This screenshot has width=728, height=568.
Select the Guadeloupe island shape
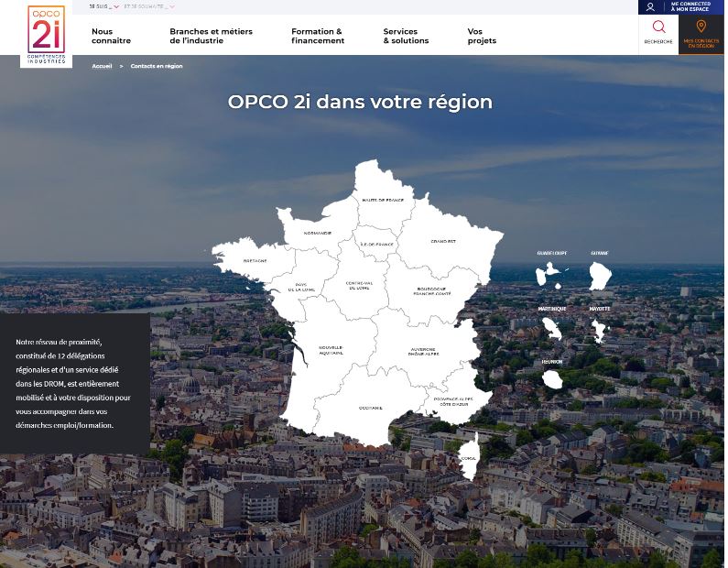click(x=550, y=274)
